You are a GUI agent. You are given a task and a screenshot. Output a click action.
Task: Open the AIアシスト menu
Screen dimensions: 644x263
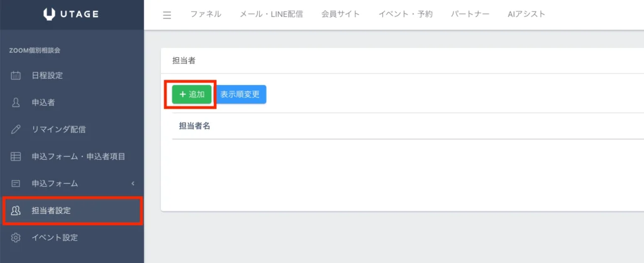coord(526,14)
